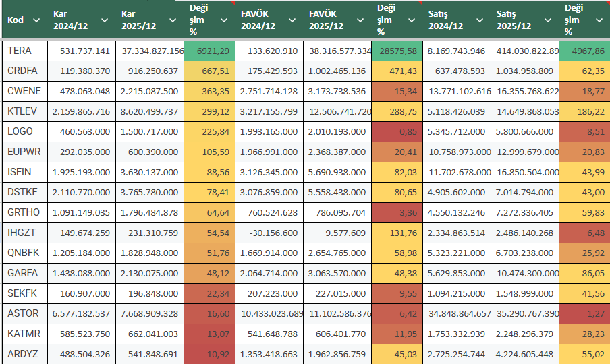Select the 186,22 KTLEV sales change
Screen dimensions: 610x364
(x=584, y=111)
